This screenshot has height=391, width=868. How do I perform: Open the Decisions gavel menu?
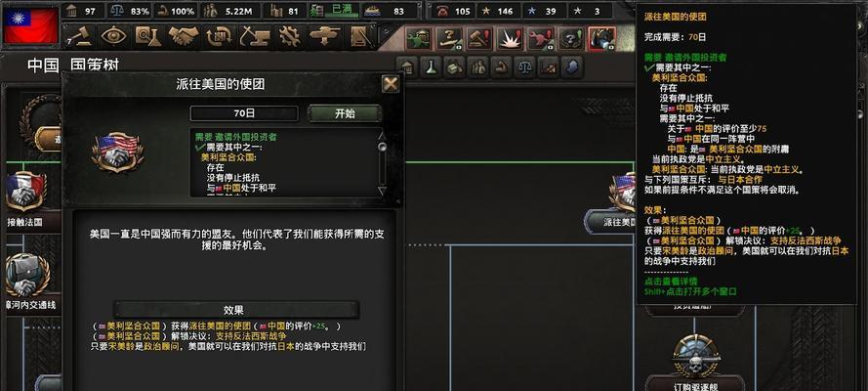click(82, 36)
